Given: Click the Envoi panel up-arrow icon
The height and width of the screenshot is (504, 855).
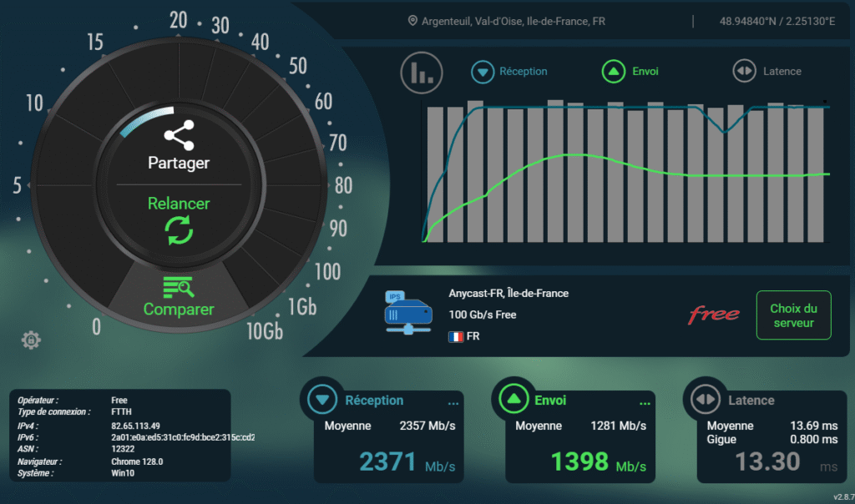Looking at the screenshot, I should click(514, 399).
